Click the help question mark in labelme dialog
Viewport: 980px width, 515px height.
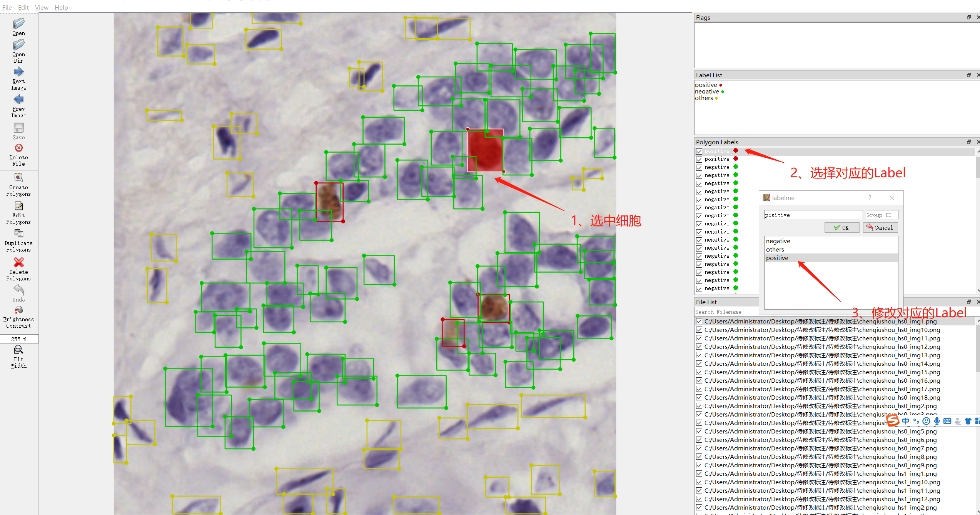(870, 198)
